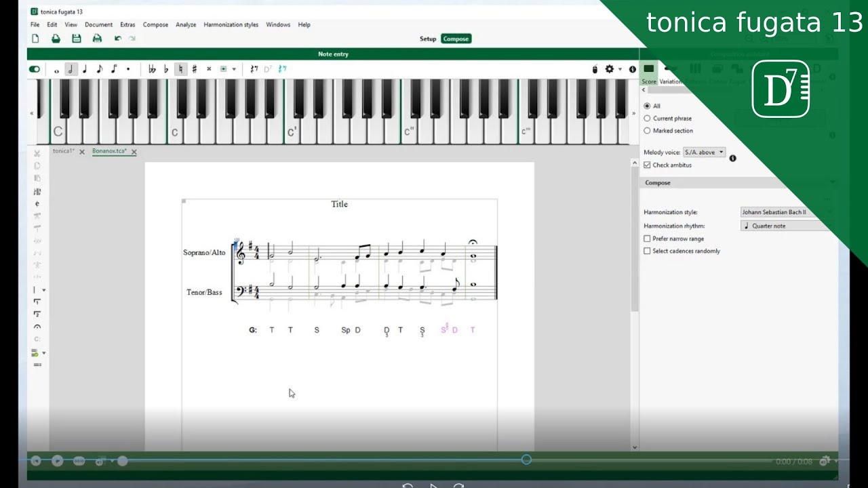Close the Bonanox.tca tab
This screenshot has height=488, width=868.
pos(134,152)
